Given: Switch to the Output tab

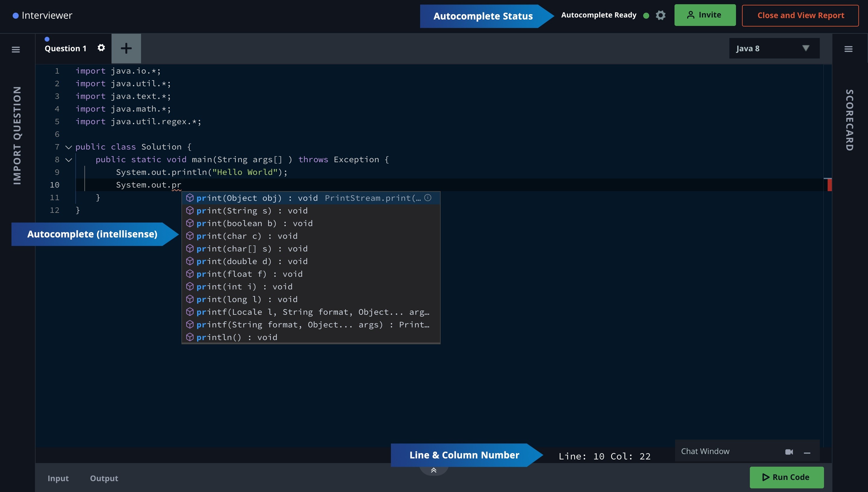Looking at the screenshot, I should (104, 478).
